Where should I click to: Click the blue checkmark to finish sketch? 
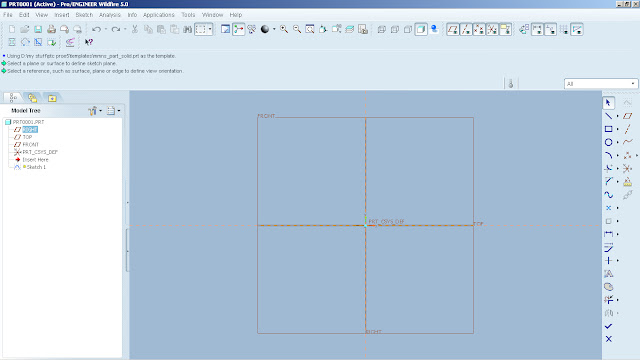click(608, 326)
